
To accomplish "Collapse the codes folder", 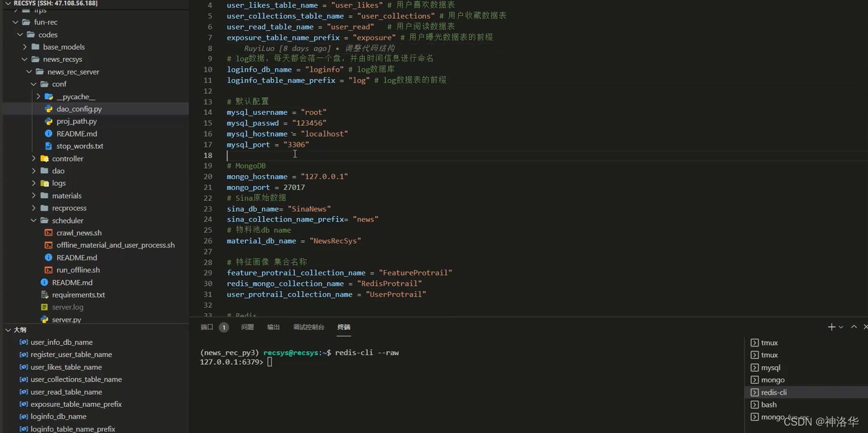I will click(20, 35).
